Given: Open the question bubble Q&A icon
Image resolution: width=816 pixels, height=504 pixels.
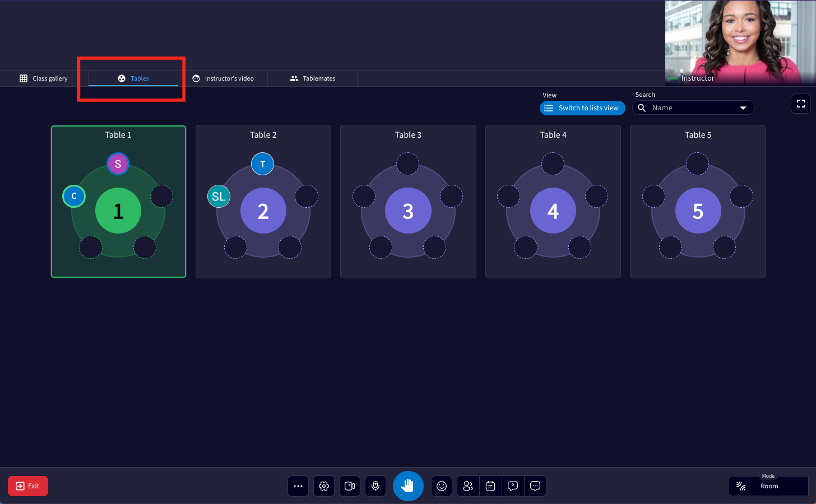Looking at the screenshot, I should click(513, 486).
